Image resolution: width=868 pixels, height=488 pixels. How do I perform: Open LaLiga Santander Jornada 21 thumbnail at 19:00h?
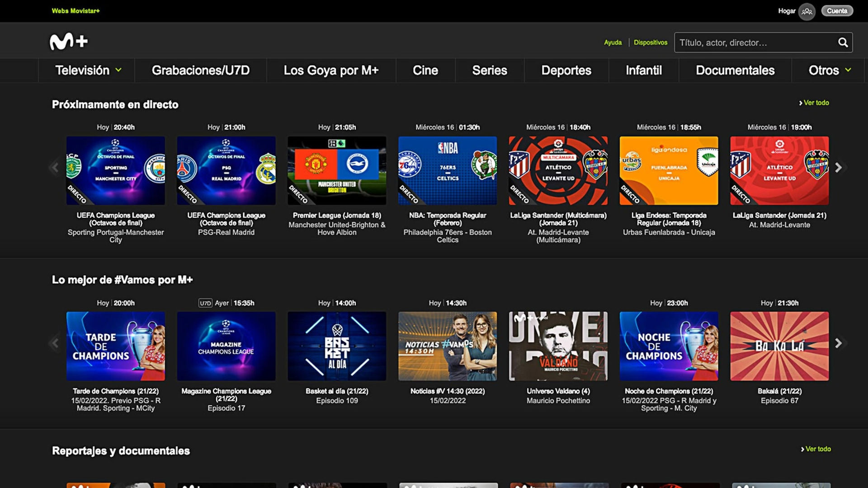[x=779, y=171]
